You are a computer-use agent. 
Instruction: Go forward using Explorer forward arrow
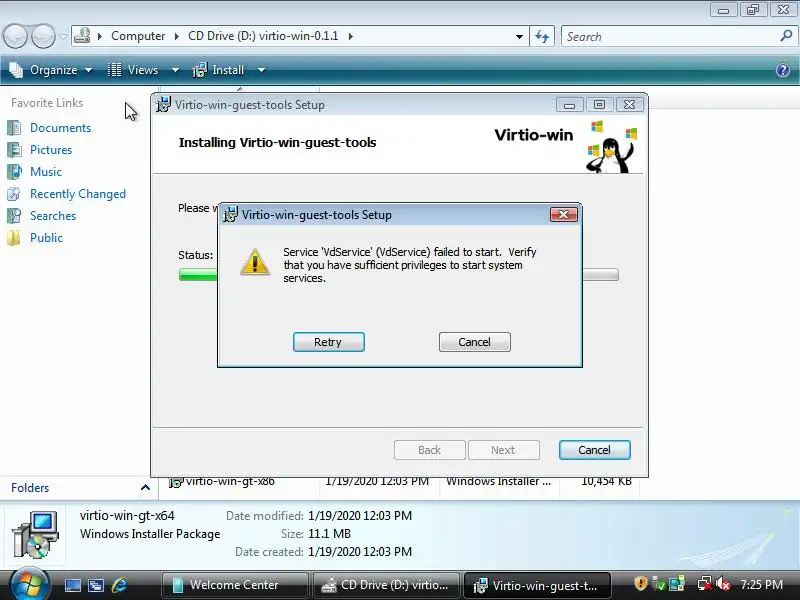tap(43, 36)
